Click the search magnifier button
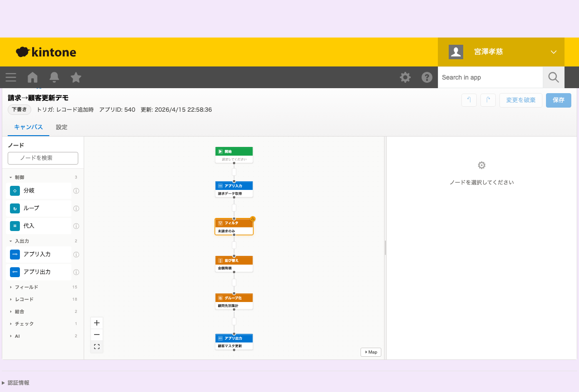This screenshot has height=392, width=579. pos(554,77)
